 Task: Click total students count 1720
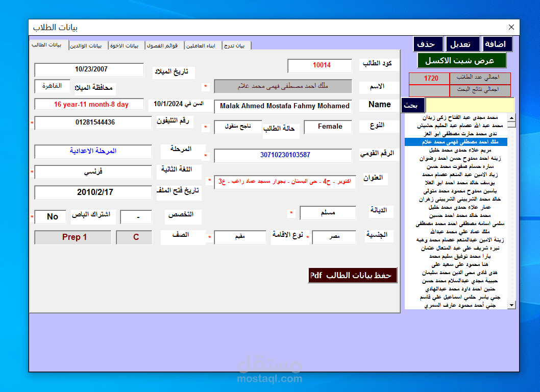point(429,79)
